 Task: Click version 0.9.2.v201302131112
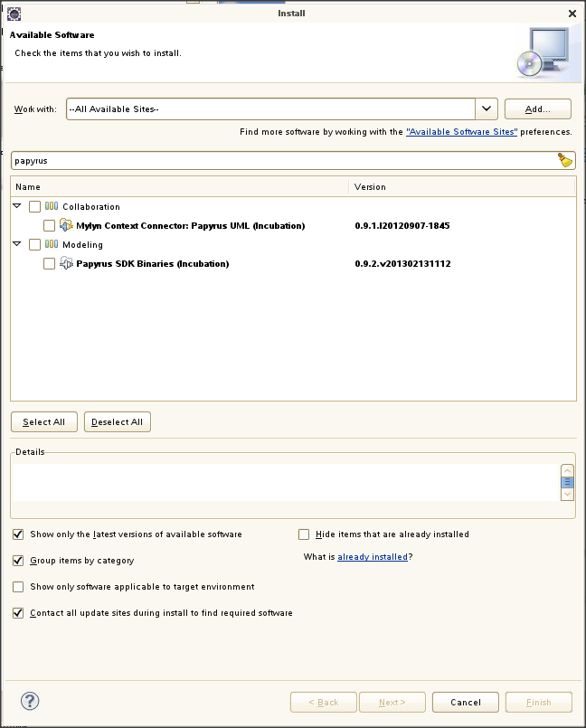tap(402, 264)
